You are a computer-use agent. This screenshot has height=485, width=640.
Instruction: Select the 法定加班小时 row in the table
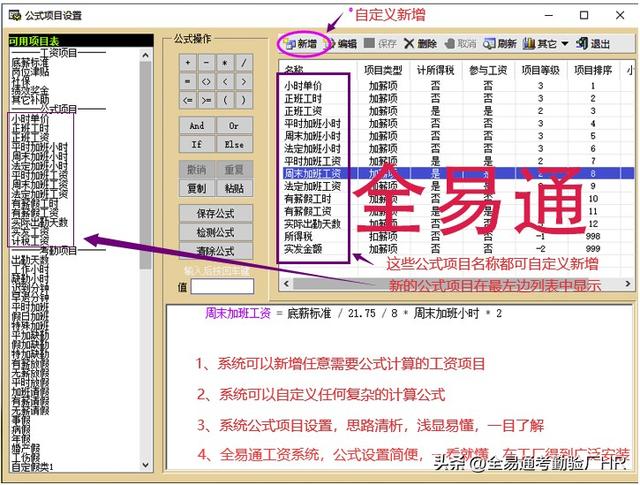click(457, 149)
